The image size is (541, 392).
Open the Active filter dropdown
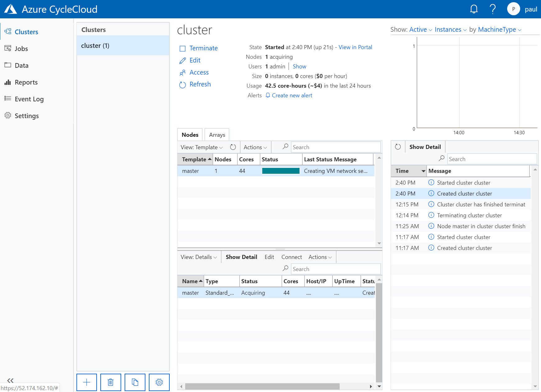tap(421, 30)
